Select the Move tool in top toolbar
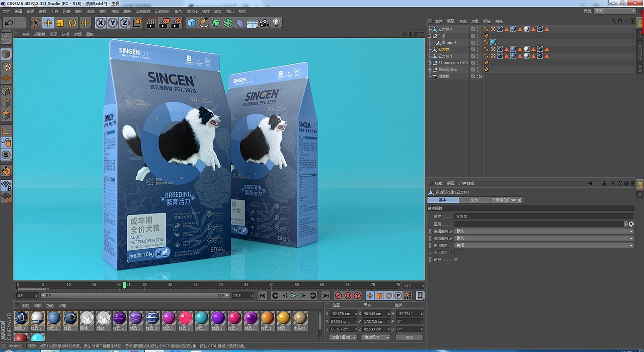The height and width of the screenshot is (352, 644). click(x=48, y=23)
